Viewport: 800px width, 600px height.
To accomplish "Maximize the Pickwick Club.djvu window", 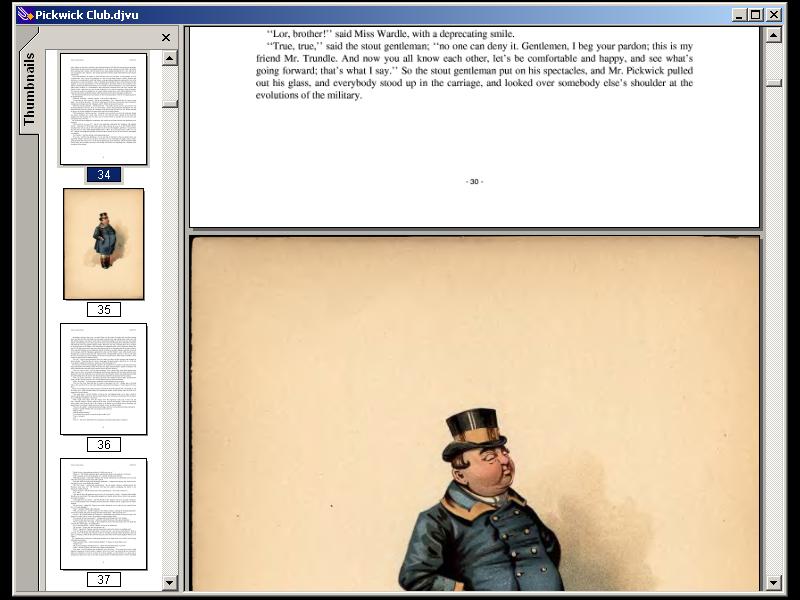I will (756, 15).
